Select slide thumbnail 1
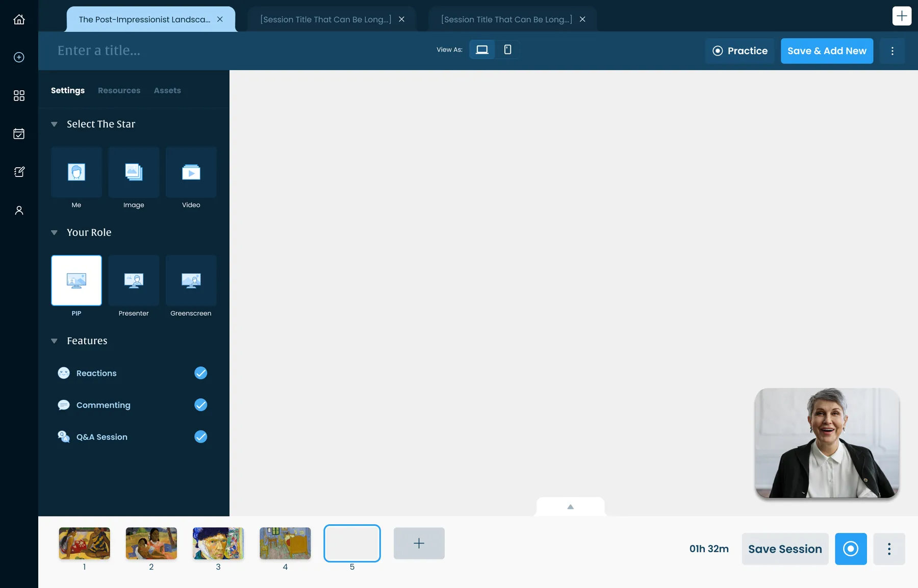 (x=84, y=543)
